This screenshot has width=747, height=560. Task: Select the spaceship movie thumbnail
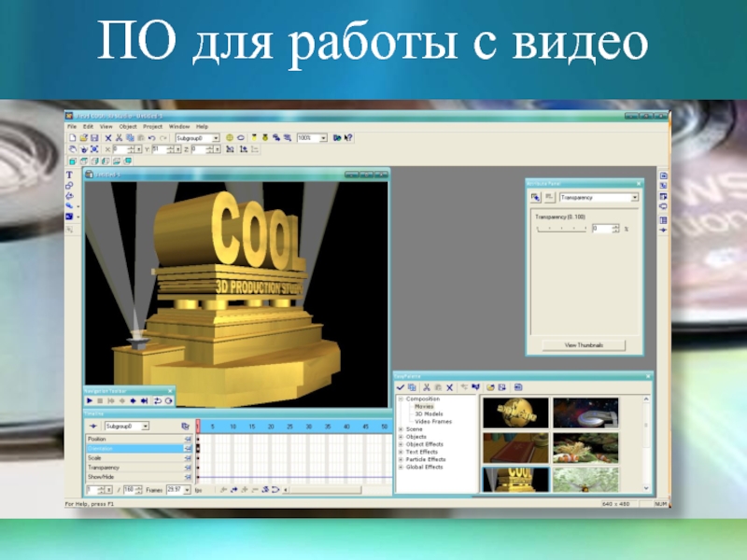point(585,413)
